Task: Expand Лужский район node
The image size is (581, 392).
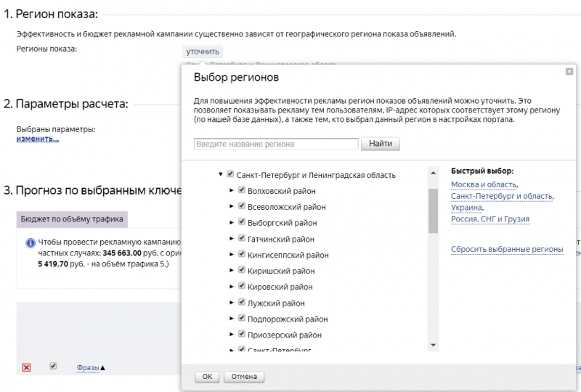Action: 232,303
